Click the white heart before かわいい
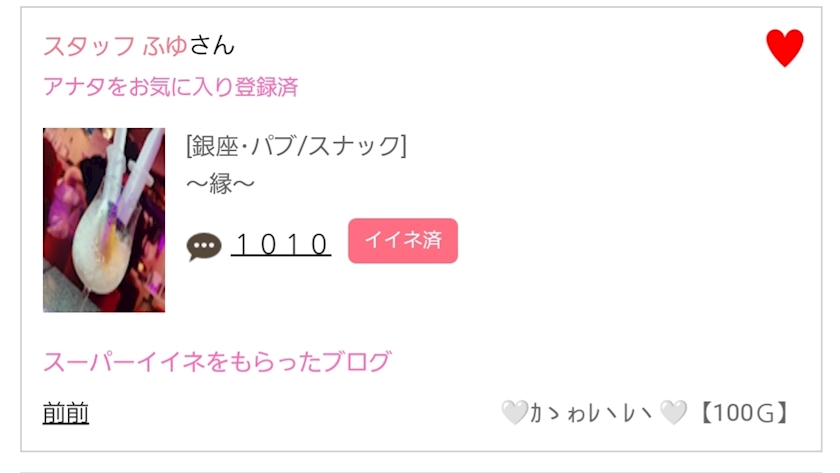840x473 pixels. [x=514, y=413]
